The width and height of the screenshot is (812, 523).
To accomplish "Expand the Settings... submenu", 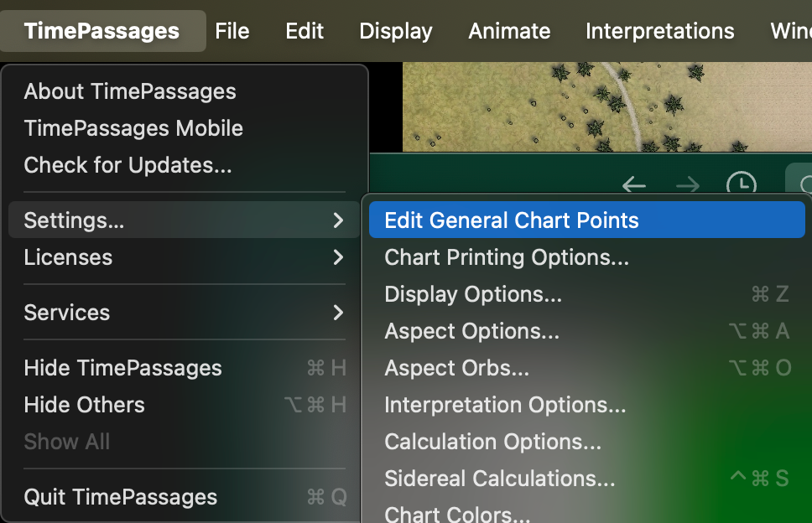I will [185, 220].
